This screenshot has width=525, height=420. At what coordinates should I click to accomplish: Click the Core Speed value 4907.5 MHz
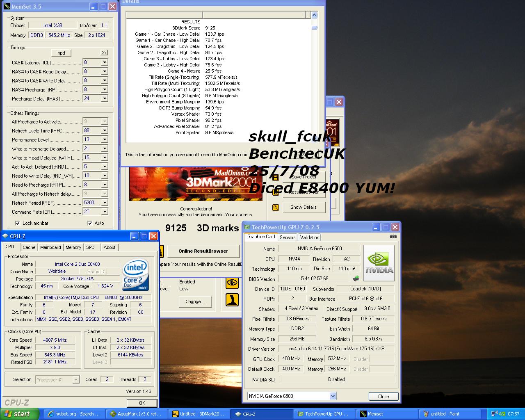[55, 340]
